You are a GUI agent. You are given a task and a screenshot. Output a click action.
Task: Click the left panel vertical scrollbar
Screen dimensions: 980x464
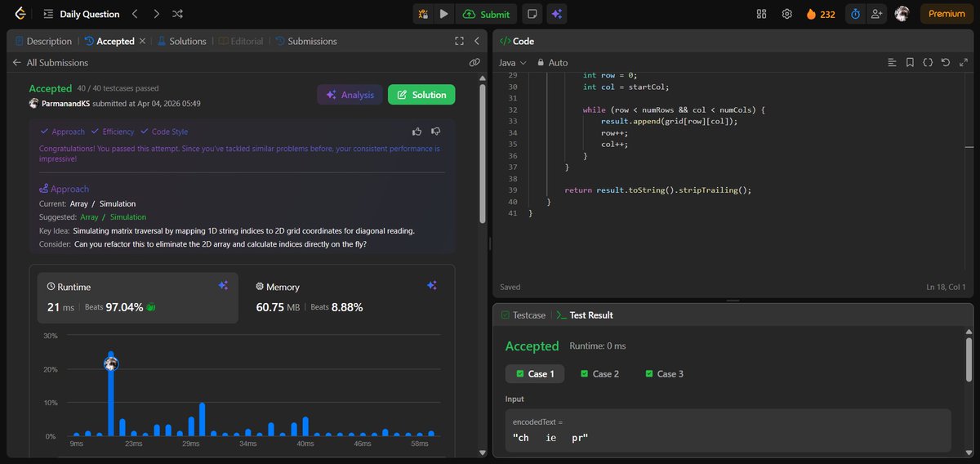click(483, 155)
